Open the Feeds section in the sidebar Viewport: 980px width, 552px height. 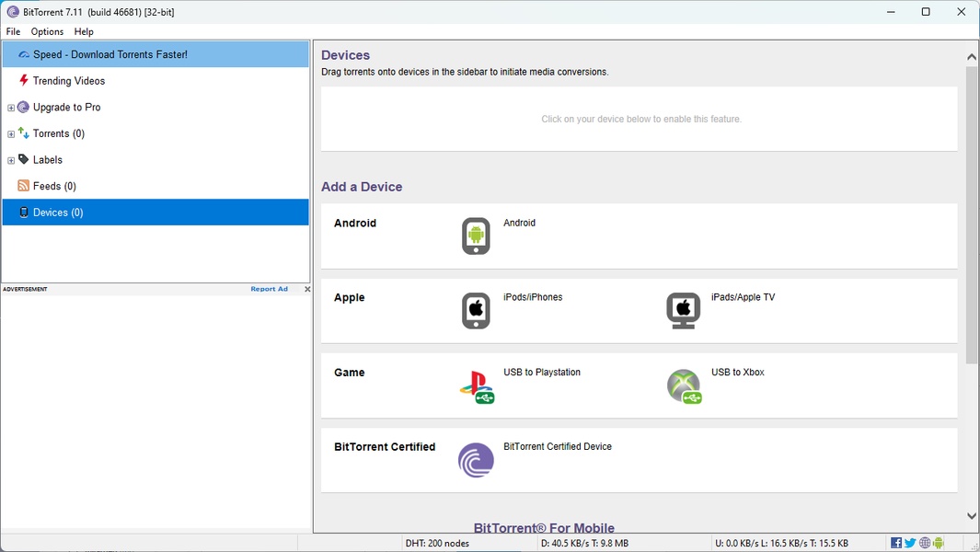tap(52, 186)
